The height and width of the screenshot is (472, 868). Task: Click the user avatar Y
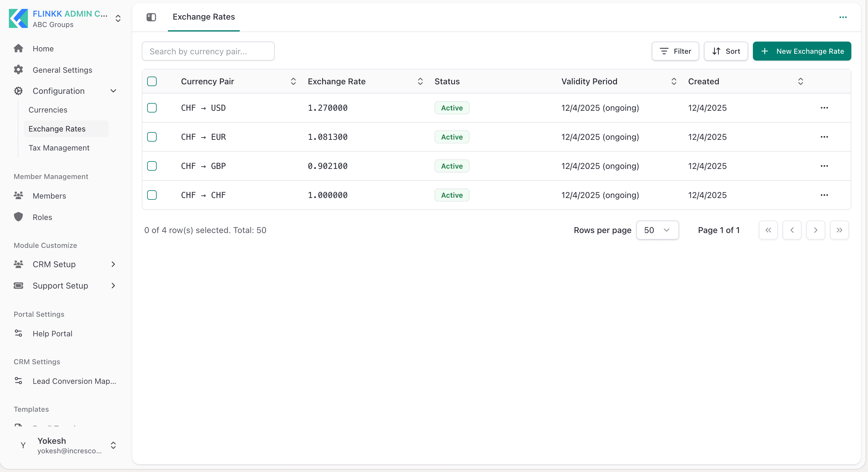tap(23, 445)
